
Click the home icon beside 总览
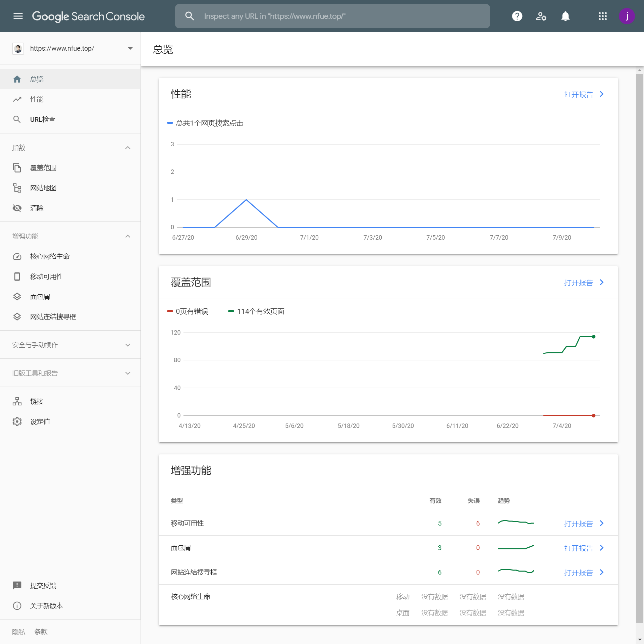click(17, 79)
